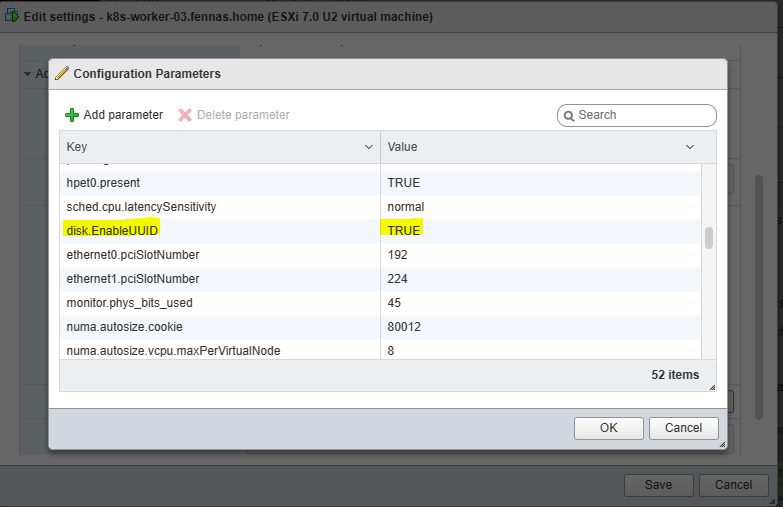Select the ethernet1.pciSlotNumber key
Image resolution: width=783 pixels, height=507 pixels.
133,279
